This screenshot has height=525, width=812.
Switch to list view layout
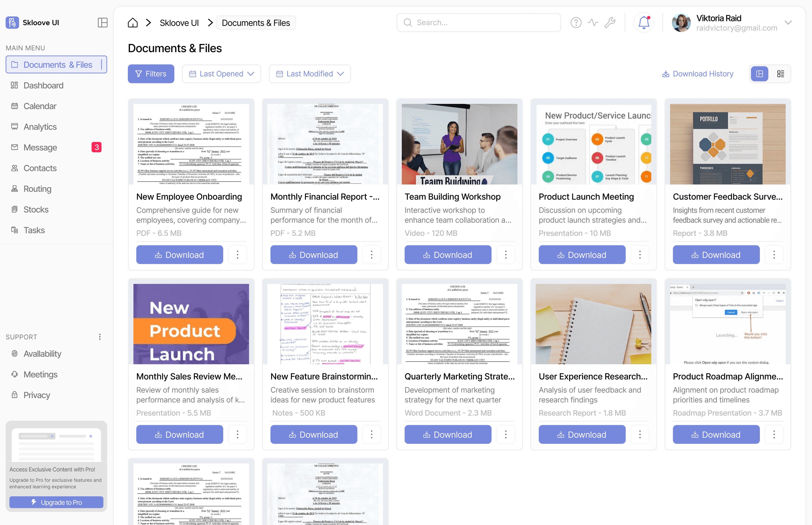click(x=780, y=74)
